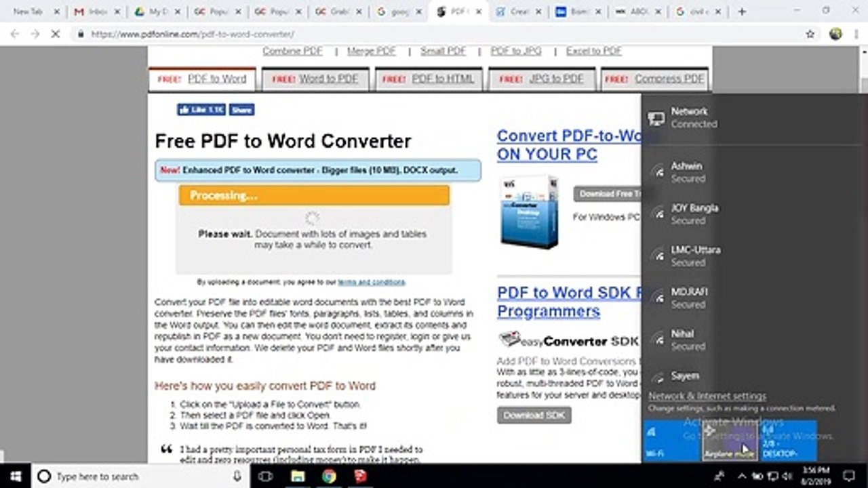This screenshot has height=488, width=868.
Task: Switch to the New Tab browser tab
Action: [x=35, y=12]
